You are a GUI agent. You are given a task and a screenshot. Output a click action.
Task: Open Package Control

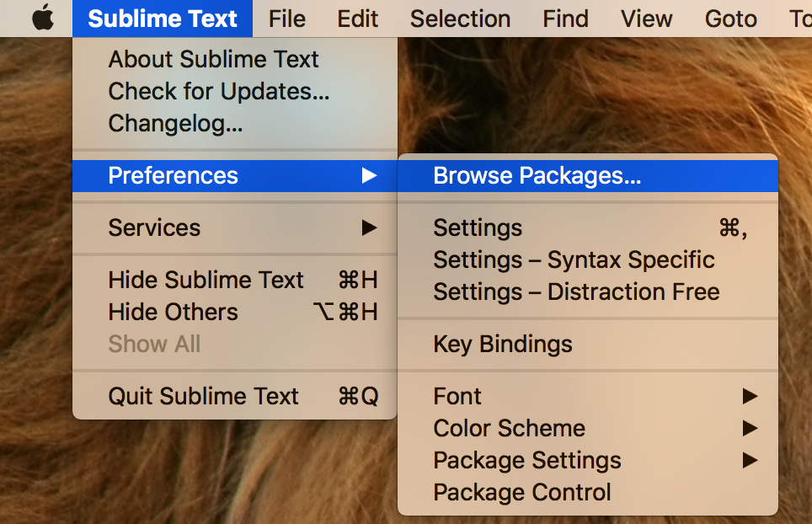tap(588, 493)
